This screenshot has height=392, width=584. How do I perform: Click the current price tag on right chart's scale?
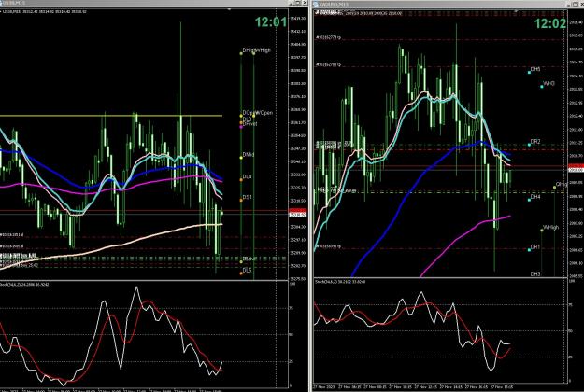click(x=576, y=168)
